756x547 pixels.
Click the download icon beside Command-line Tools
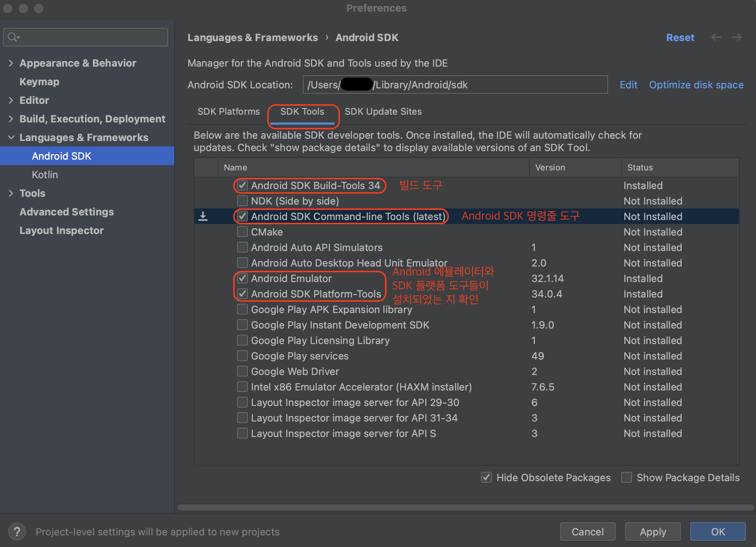[x=203, y=217]
